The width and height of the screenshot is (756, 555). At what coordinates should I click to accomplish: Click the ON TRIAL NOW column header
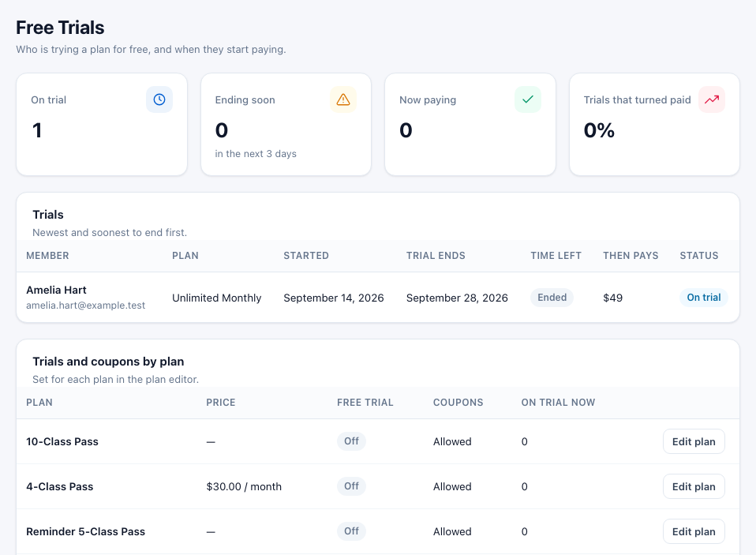point(558,402)
